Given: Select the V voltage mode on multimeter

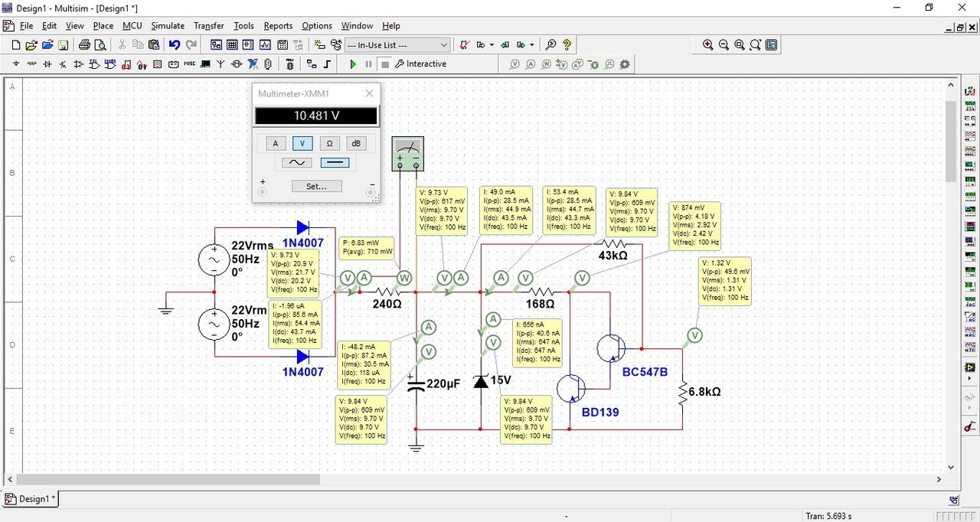Looking at the screenshot, I should [x=302, y=143].
